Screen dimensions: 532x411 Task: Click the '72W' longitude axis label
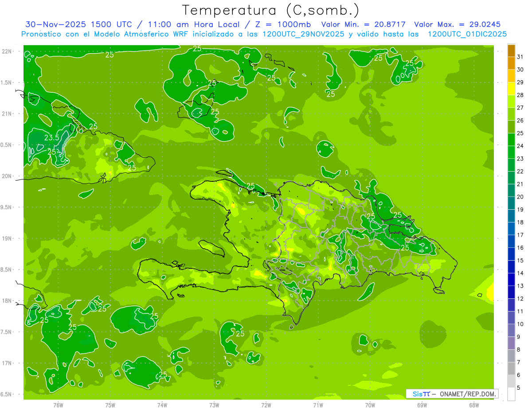pyautogui.click(x=266, y=405)
